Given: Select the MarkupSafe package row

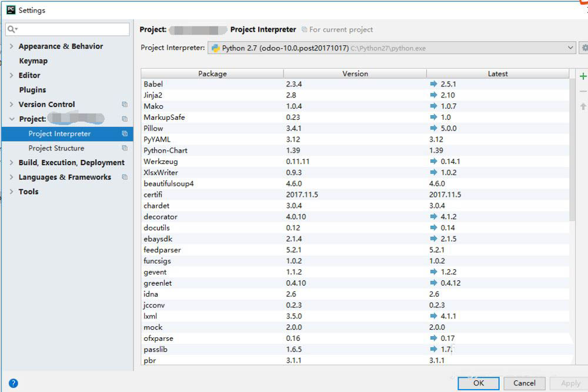Looking at the screenshot, I should pyautogui.click(x=355, y=118).
